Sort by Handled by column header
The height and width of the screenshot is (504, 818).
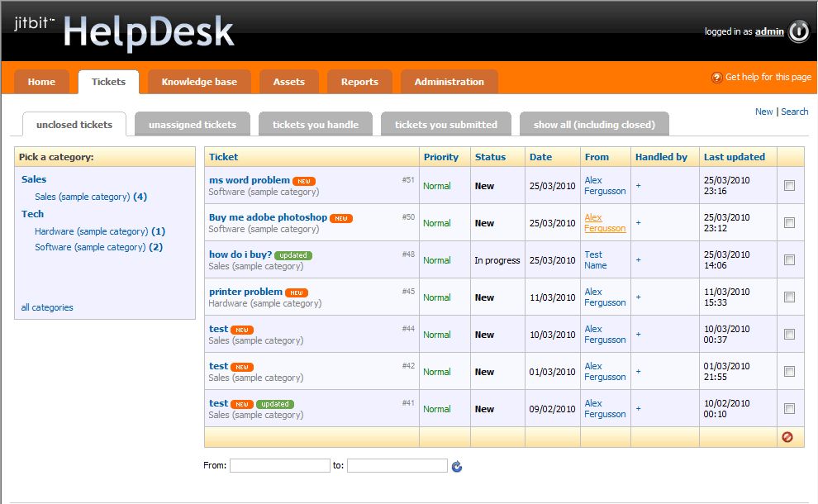coord(661,157)
